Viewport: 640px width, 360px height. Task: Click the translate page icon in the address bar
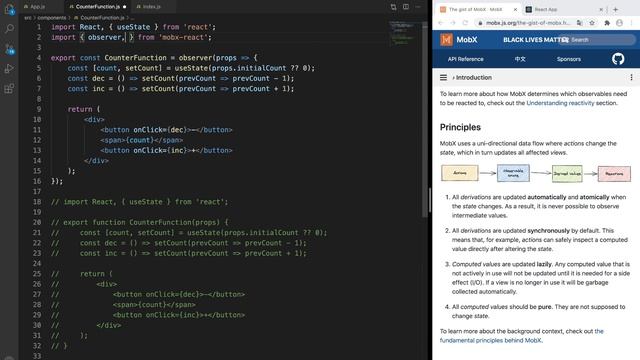pos(580,23)
